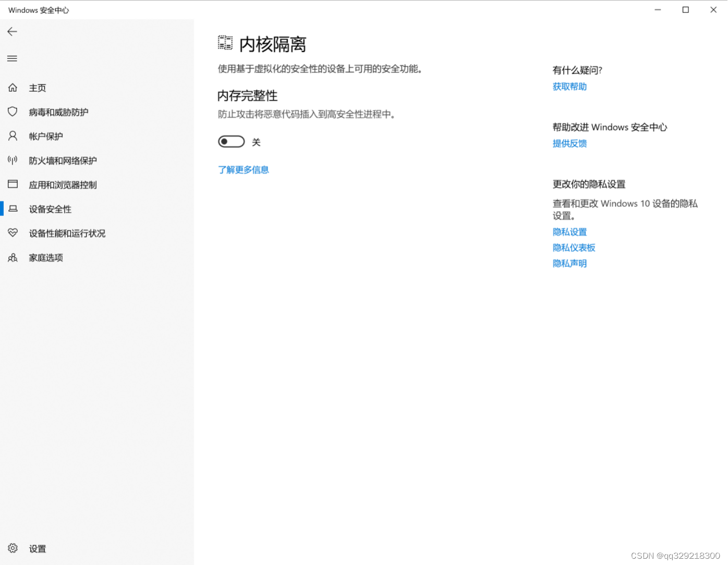Viewport: 728px width, 565px height.
Task: Go back with the back arrow
Action: pos(13,32)
